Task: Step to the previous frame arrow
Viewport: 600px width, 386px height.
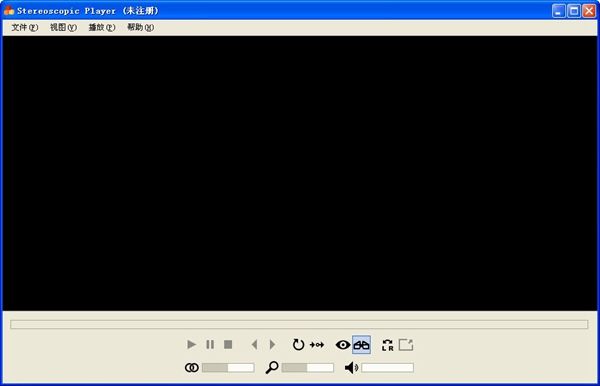Action: click(254, 345)
